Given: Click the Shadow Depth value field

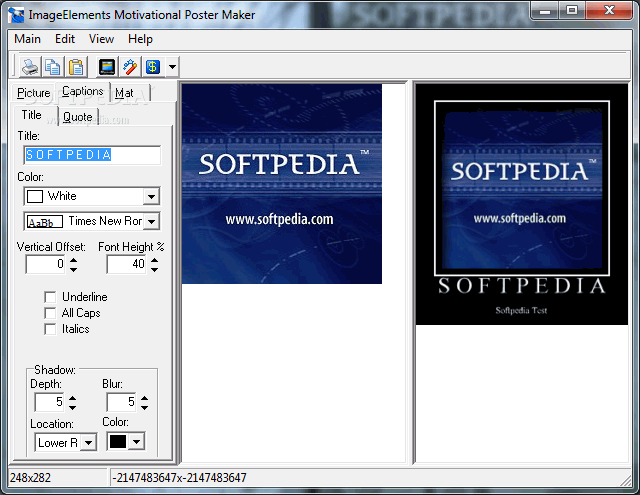Looking at the screenshot, I should click(x=50, y=402).
